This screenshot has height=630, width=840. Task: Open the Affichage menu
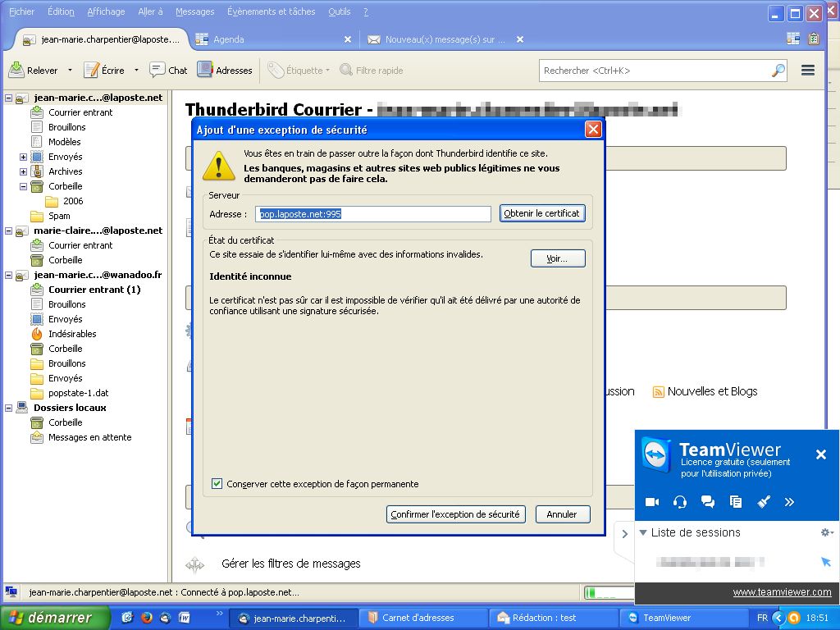click(x=106, y=11)
